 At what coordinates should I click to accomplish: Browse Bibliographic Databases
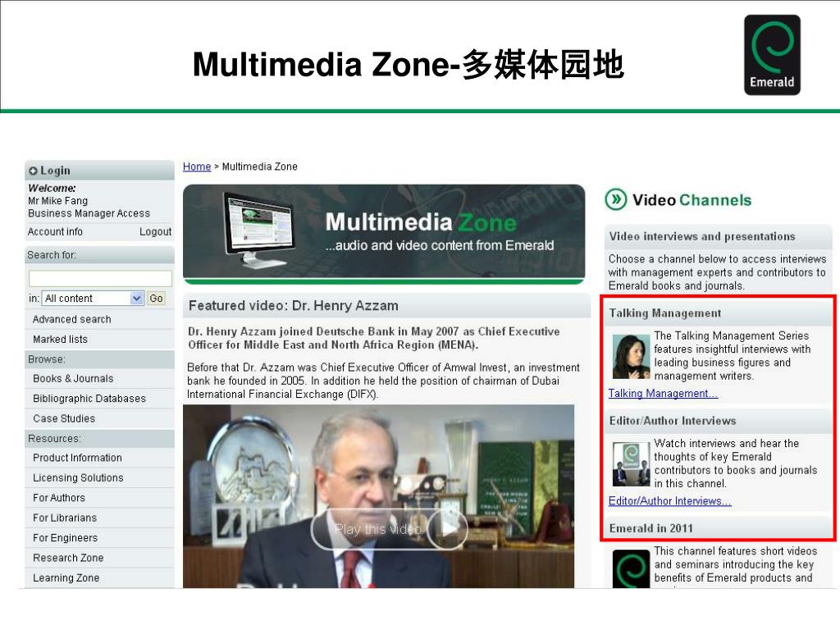(89, 399)
